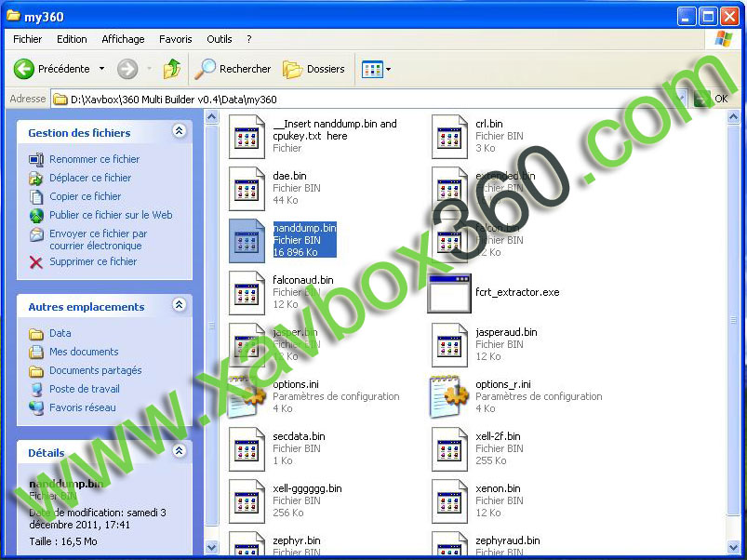Select the dae.bin file icon
The image size is (747, 560).
pyautogui.click(x=247, y=189)
